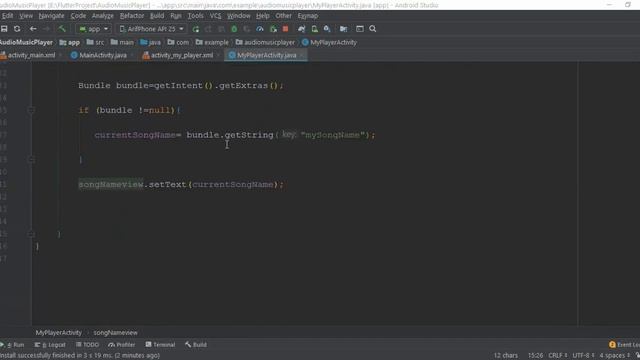Viewport: 640px width, 360px height.
Task: Open the Window menu
Action: pos(239,16)
